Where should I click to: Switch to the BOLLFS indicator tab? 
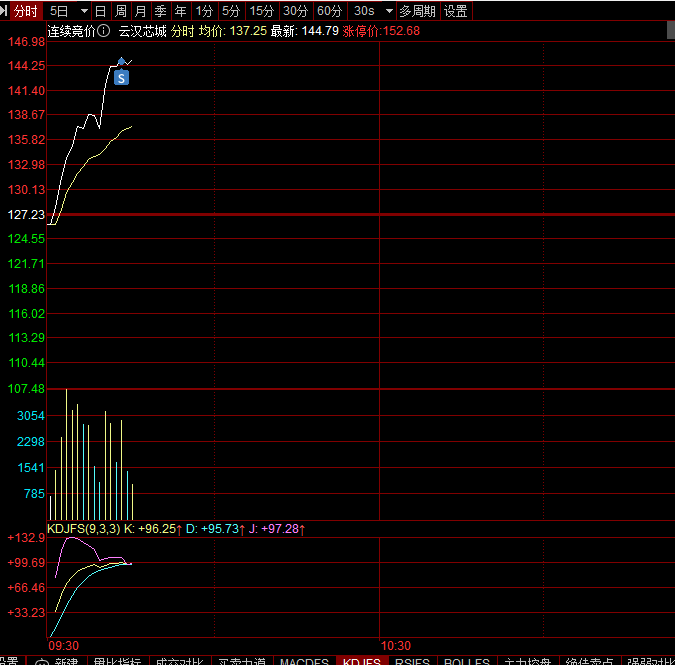tap(467, 661)
